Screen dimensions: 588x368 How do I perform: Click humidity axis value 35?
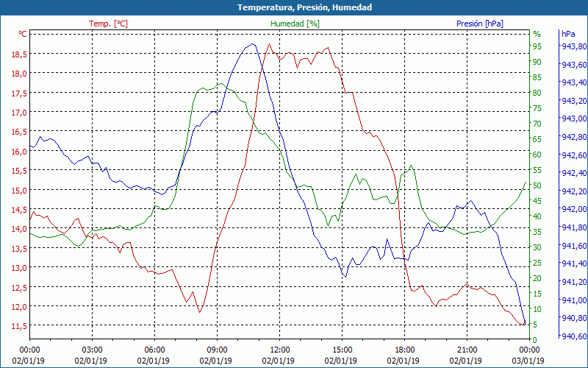(537, 232)
